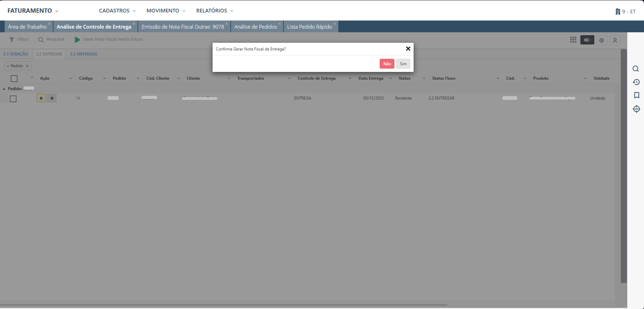Click the back arrow action in row
Image resolution: width=644 pixels, height=309 pixels.
pos(41,98)
